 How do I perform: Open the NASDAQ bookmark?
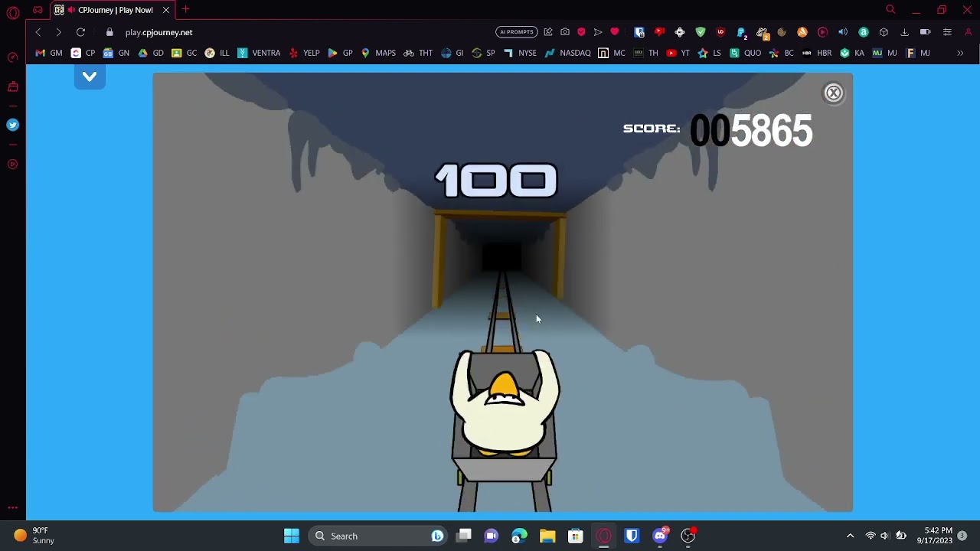pyautogui.click(x=567, y=53)
